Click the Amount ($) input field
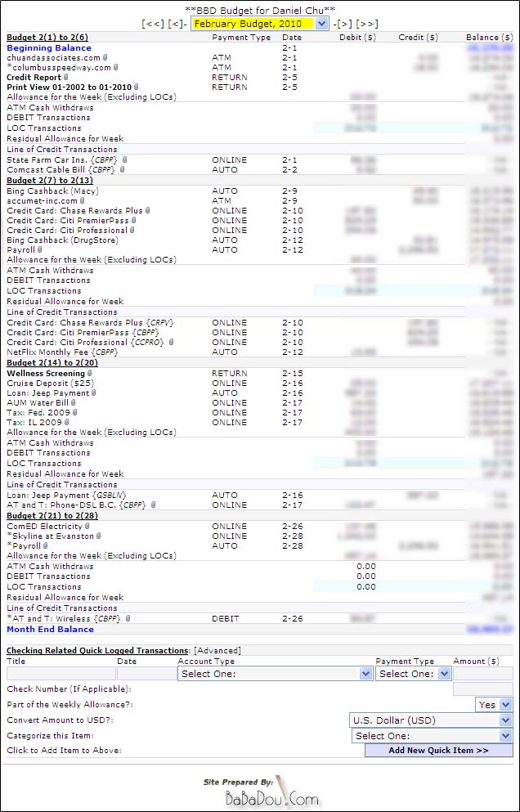 coord(483,673)
